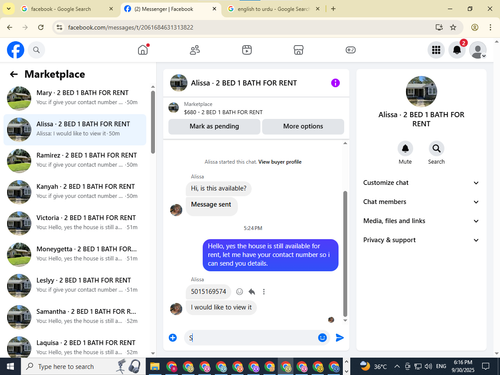Open the Kanyah 2 BED 1 BATH conversation
The height and width of the screenshot is (375, 500).
pos(75,192)
